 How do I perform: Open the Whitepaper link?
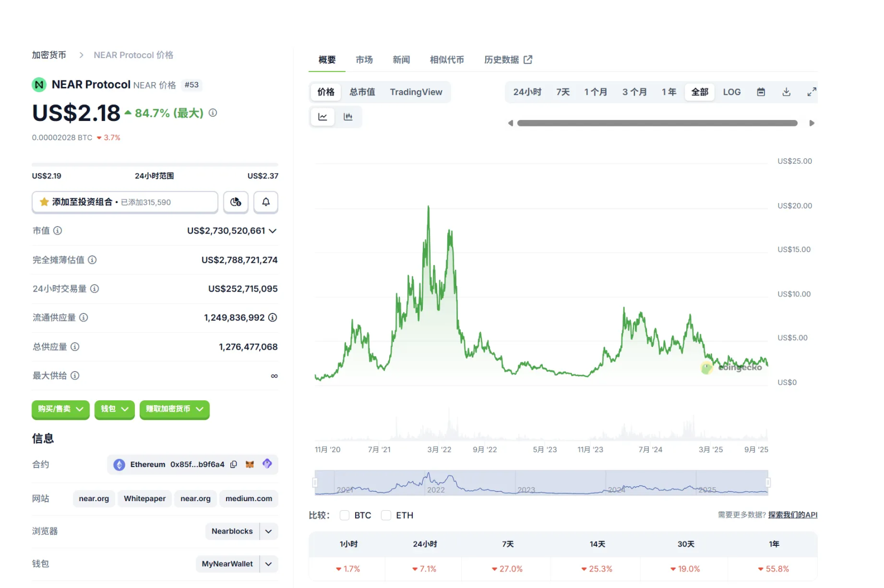pyautogui.click(x=144, y=498)
